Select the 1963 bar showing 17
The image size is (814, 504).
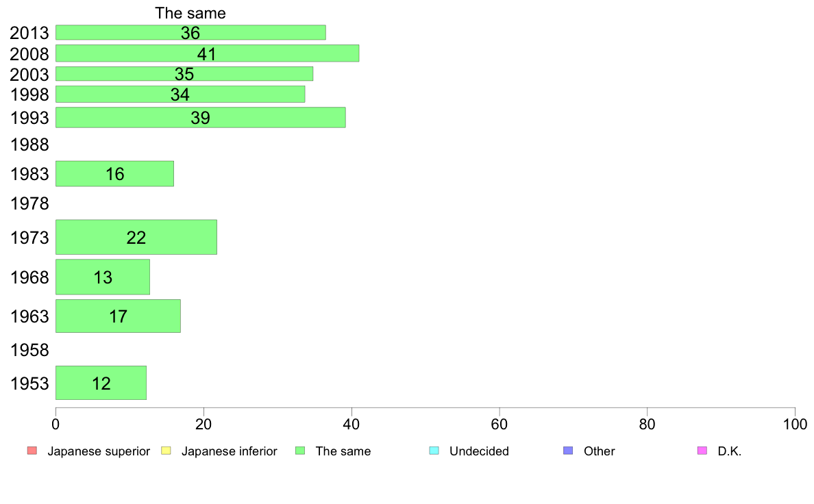coord(118,316)
